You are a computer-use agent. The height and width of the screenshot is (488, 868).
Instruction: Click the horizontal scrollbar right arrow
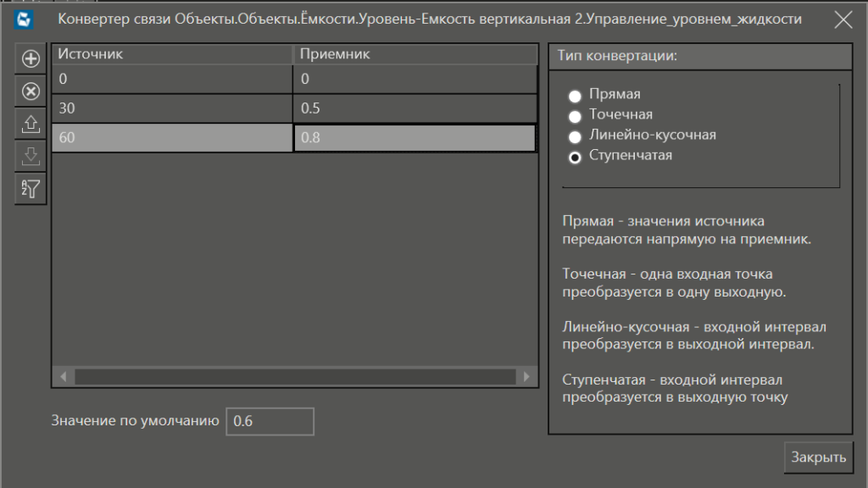click(x=526, y=376)
